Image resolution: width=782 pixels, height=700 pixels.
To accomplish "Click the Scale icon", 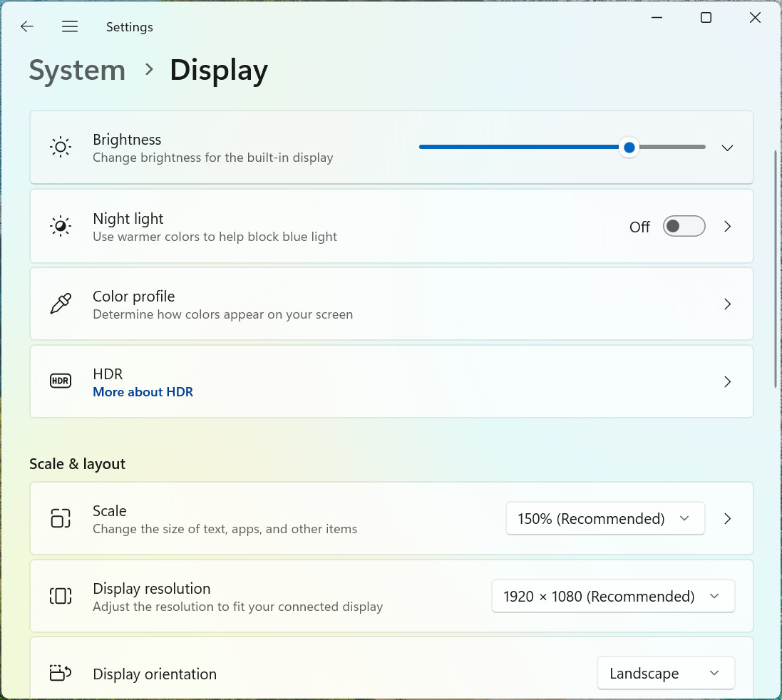I will click(x=61, y=518).
